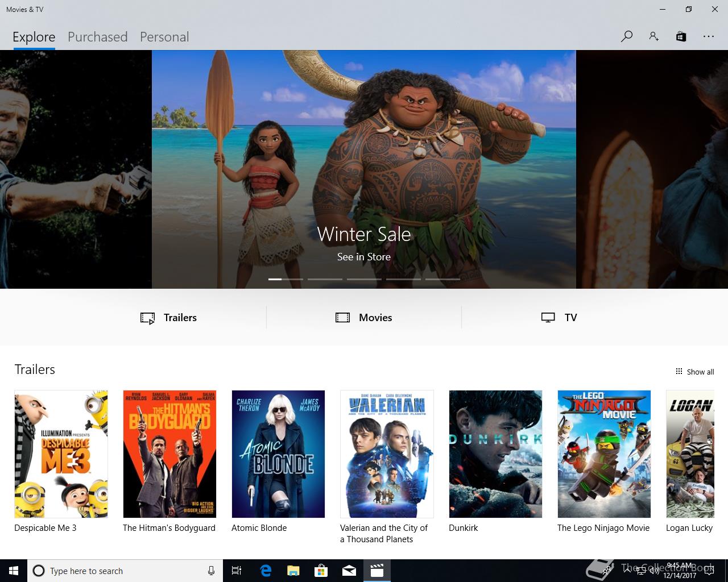Screen dimensions: 728x582
Task: Open the three-dot more options menu
Action: (x=708, y=36)
